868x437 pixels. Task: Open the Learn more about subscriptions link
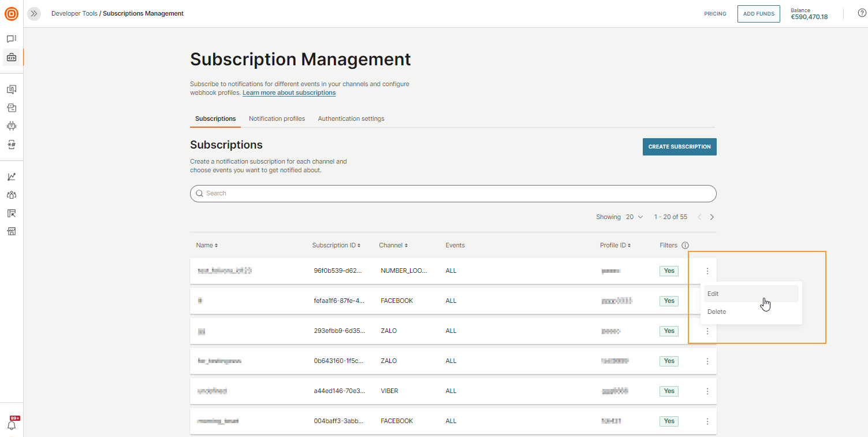289,92
